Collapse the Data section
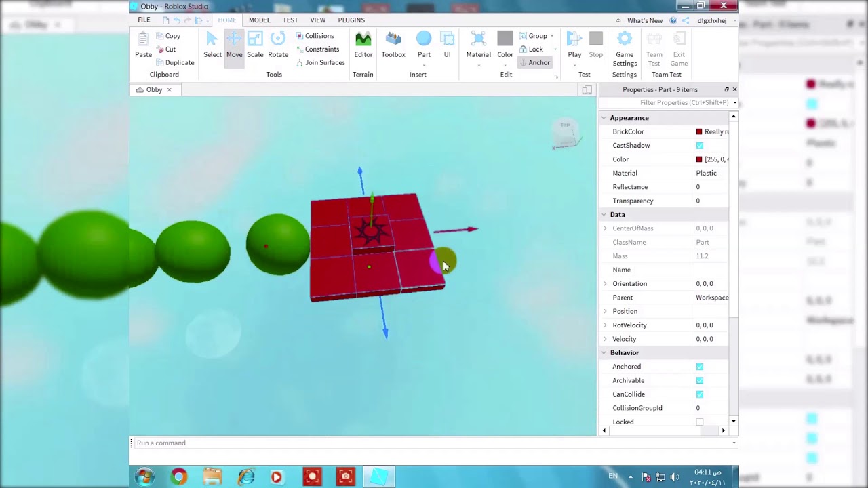The image size is (868, 488). (x=604, y=214)
